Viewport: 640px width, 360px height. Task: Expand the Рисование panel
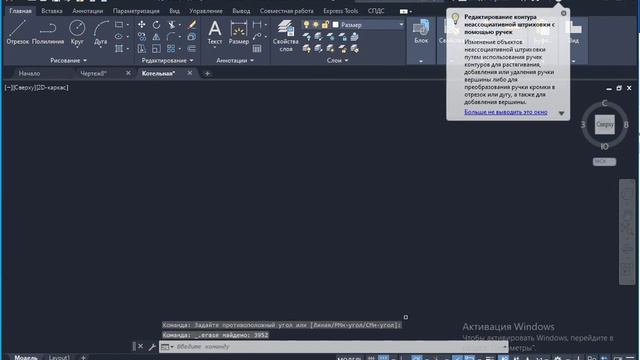tap(68, 60)
